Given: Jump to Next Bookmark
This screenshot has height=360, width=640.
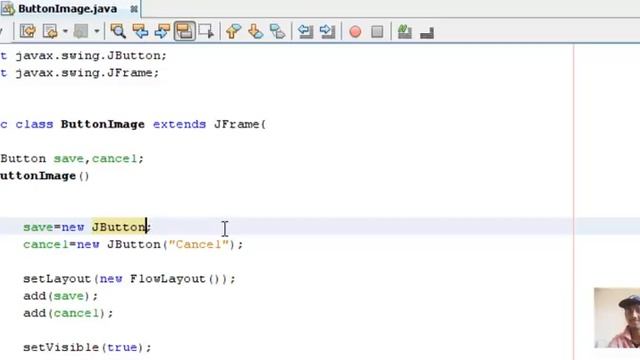Looking at the screenshot, I should pyautogui.click(x=256, y=31).
